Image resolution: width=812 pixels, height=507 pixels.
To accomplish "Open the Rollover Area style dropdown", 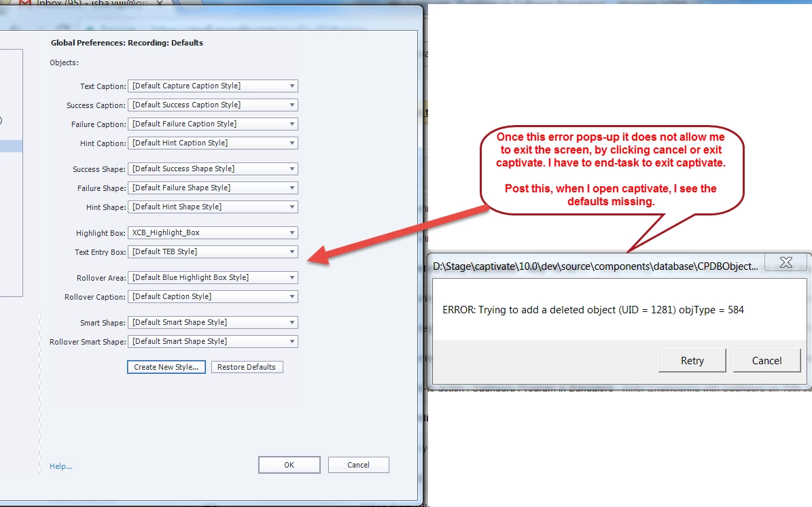I will (213, 277).
